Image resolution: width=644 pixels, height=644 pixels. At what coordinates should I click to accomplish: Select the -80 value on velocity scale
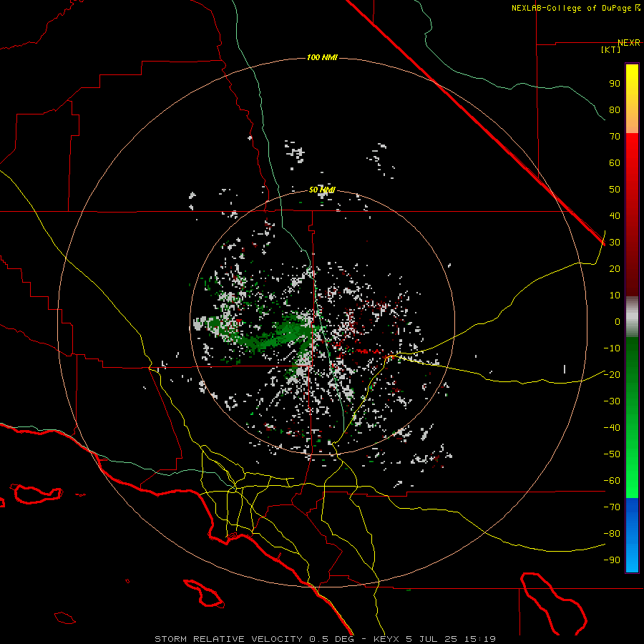point(612,534)
